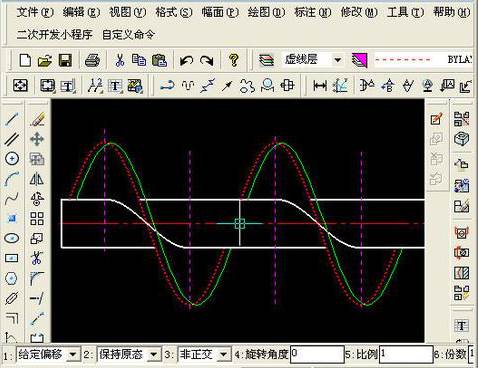Click the Save floppy disk icon
478x368 pixels.
click(65, 60)
